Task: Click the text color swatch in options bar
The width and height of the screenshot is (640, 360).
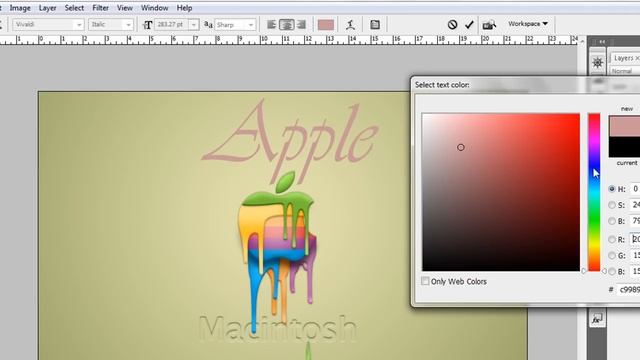Action: 326,25
